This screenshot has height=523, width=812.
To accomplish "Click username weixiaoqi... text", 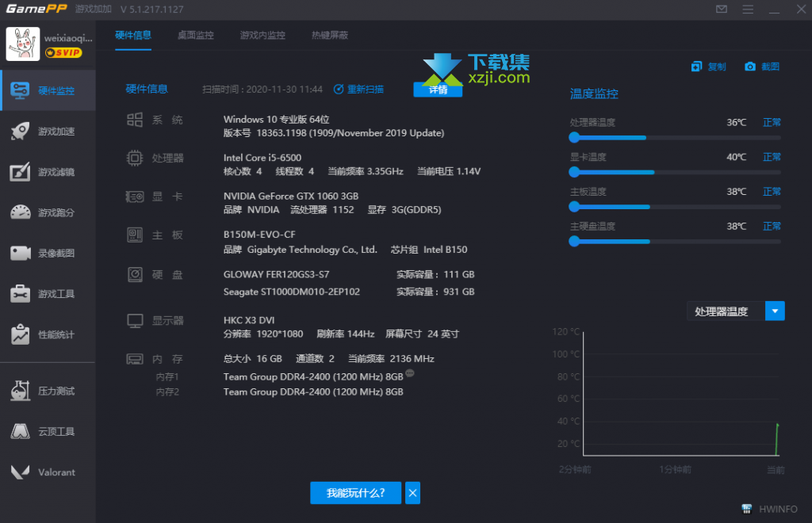I will point(68,38).
